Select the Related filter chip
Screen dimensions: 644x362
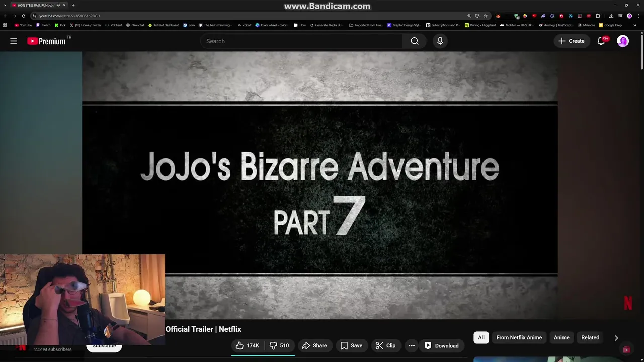tap(590, 337)
